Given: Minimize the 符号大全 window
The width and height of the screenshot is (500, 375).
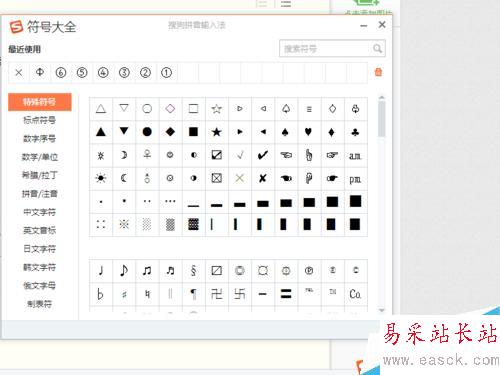Looking at the screenshot, I should point(364,25).
